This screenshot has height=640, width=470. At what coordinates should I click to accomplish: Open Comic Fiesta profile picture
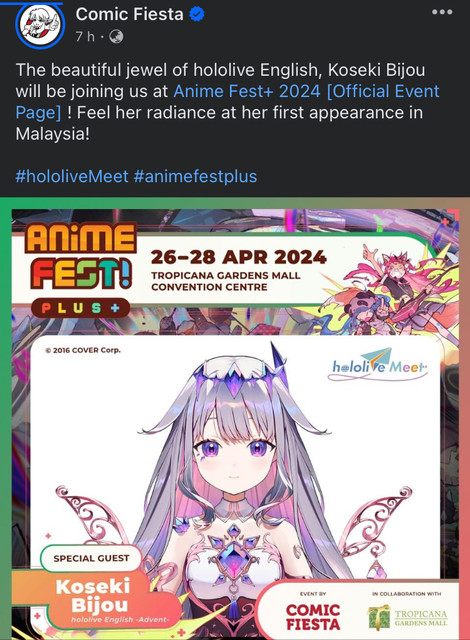click(40, 24)
